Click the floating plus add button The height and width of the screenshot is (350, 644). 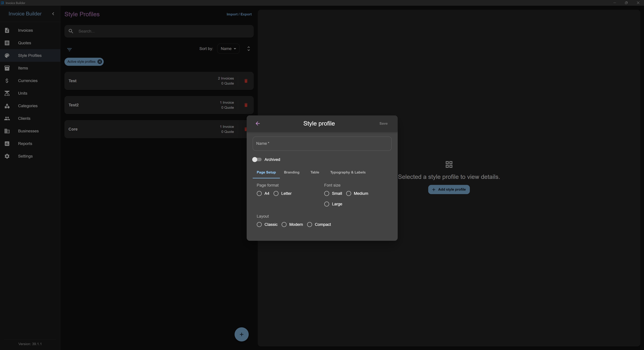[241, 335]
